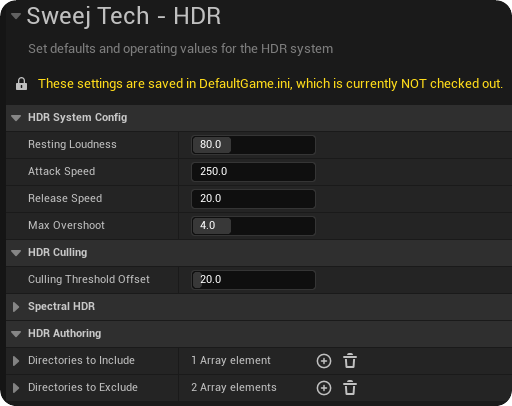Collapse the HDR System Config category
This screenshot has width=512, height=406.
(16, 118)
